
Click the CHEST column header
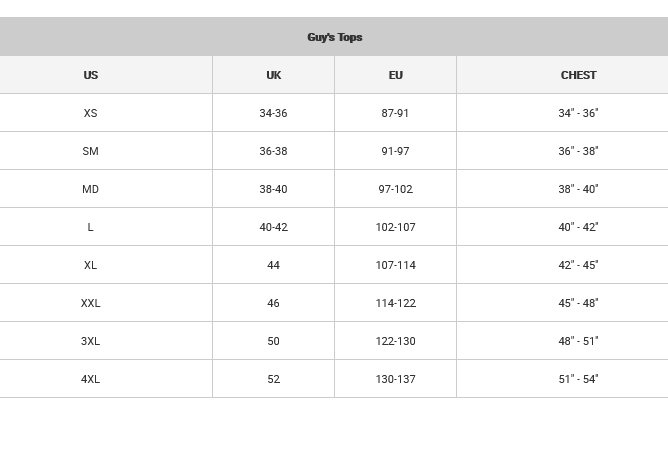578,75
